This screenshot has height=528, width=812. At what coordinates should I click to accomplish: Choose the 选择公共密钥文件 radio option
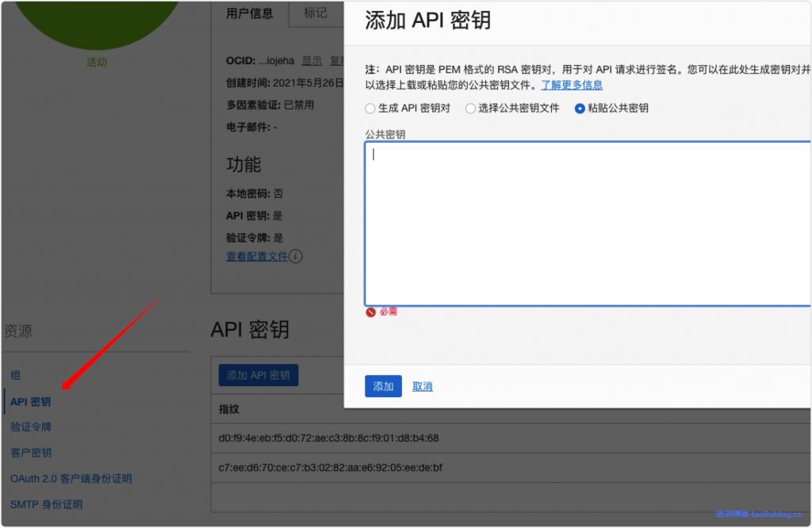tap(471, 109)
